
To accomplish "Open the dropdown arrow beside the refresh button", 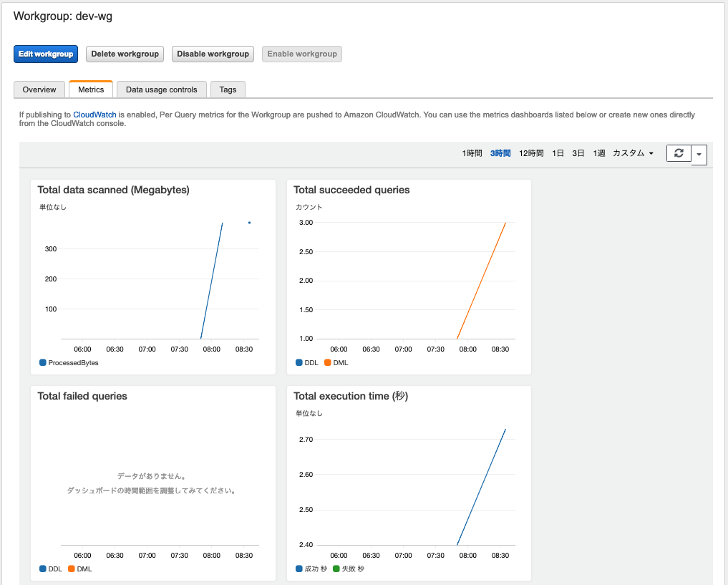I will (699, 153).
